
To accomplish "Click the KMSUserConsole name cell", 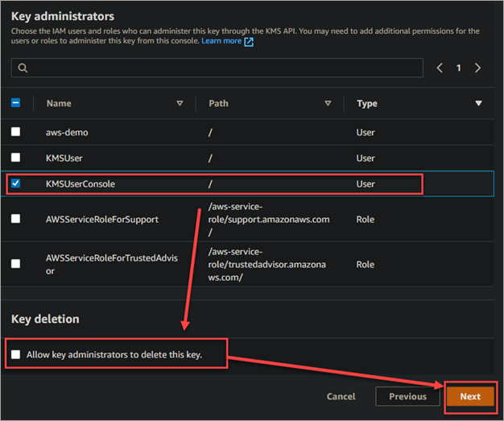I will point(81,184).
